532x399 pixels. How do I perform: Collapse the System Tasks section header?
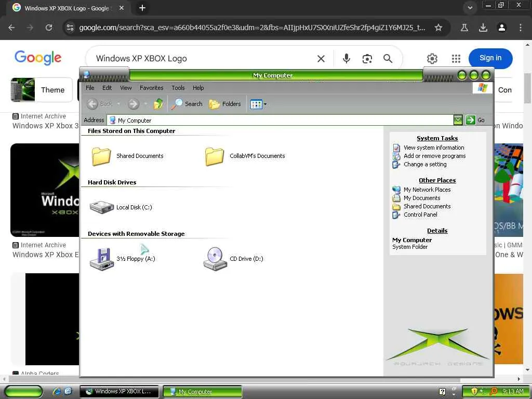(437, 138)
